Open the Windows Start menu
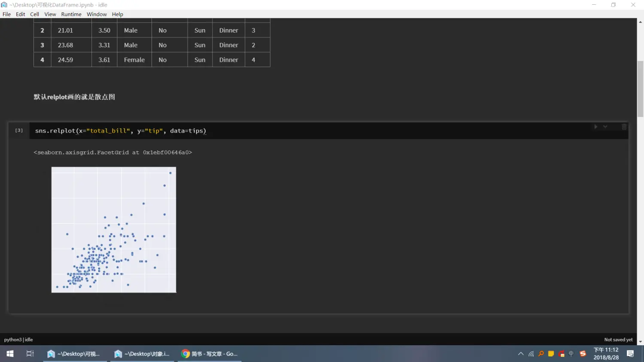 click(x=10, y=354)
